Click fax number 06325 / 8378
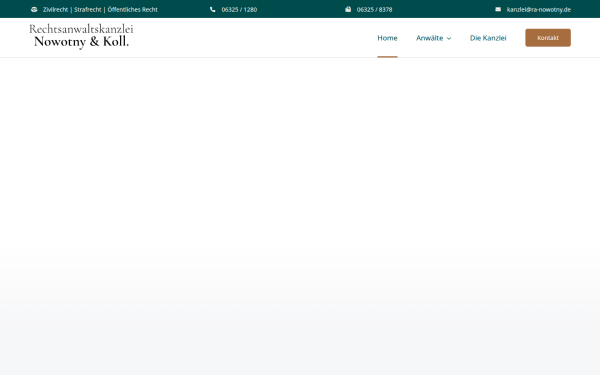 pos(374,10)
